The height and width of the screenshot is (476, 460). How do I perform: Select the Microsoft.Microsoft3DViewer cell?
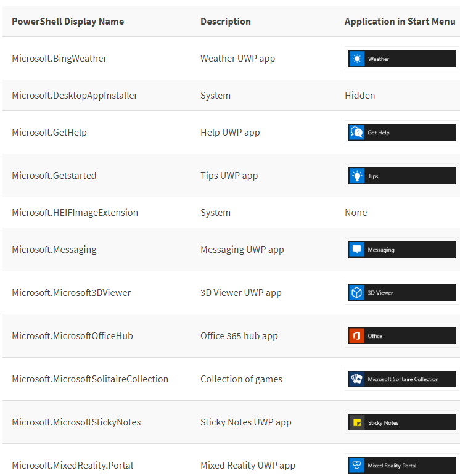[72, 293]
